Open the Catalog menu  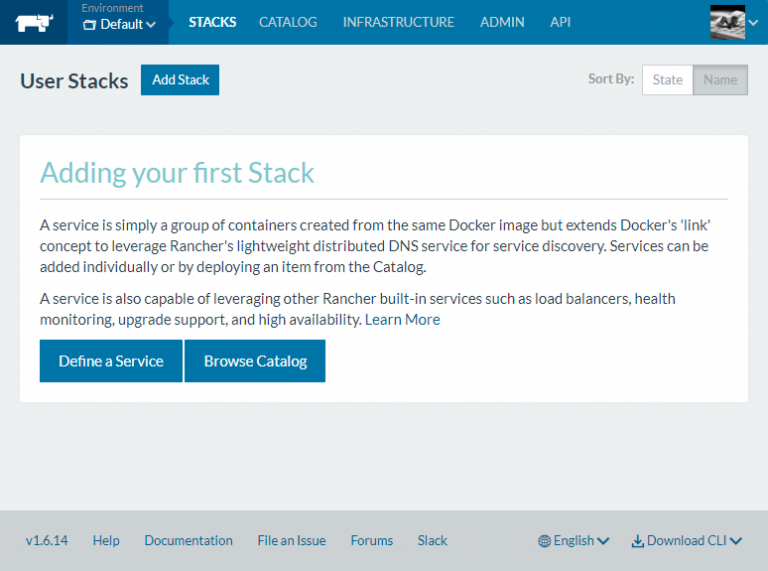click(288, 22)
